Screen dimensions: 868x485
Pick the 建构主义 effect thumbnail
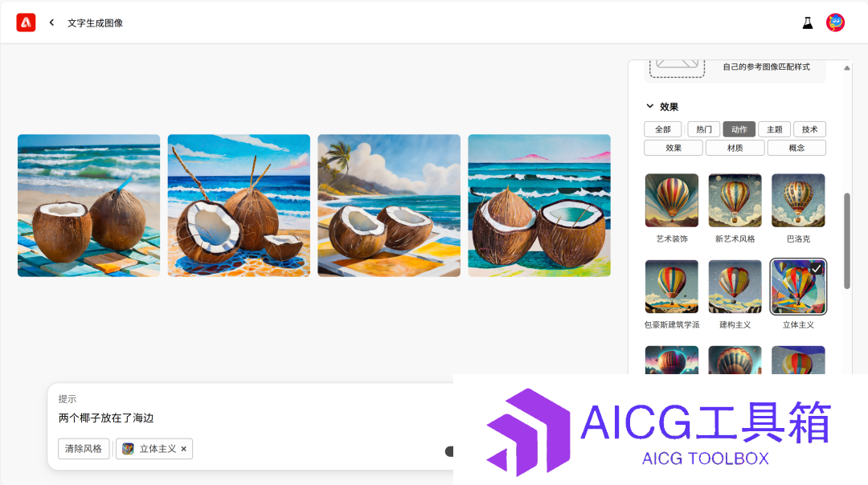(x=735, y=287)
